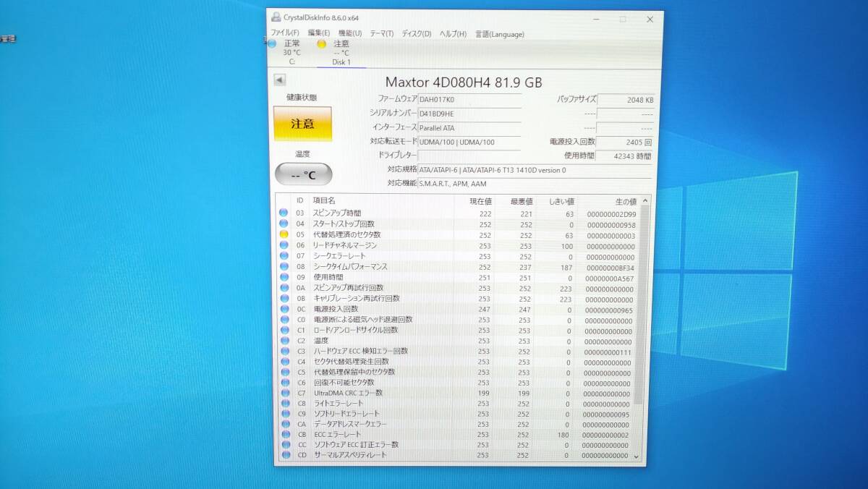Click the CrystalDiskInfo app icon in the title bar

pos(276,17)
